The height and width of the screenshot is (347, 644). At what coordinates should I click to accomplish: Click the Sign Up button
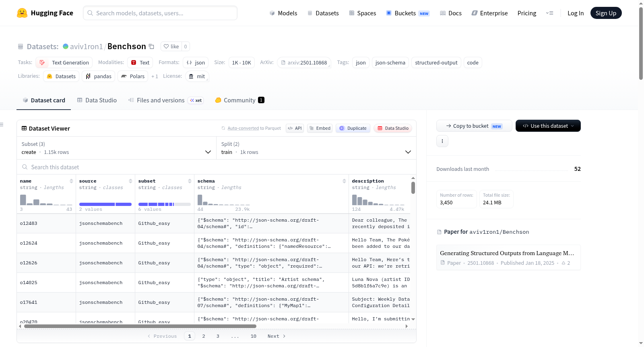tap(606, 13)
